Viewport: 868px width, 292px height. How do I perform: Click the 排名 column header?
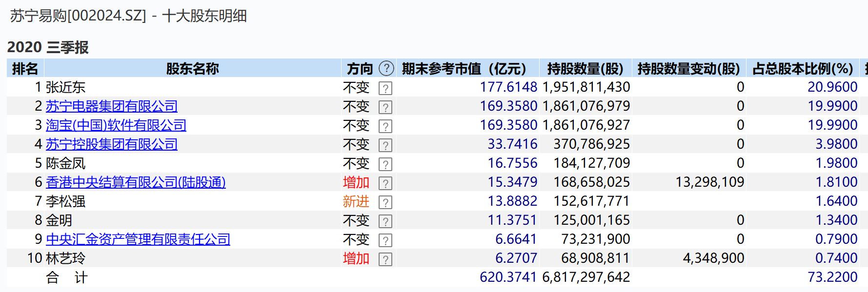pos(25,69)
